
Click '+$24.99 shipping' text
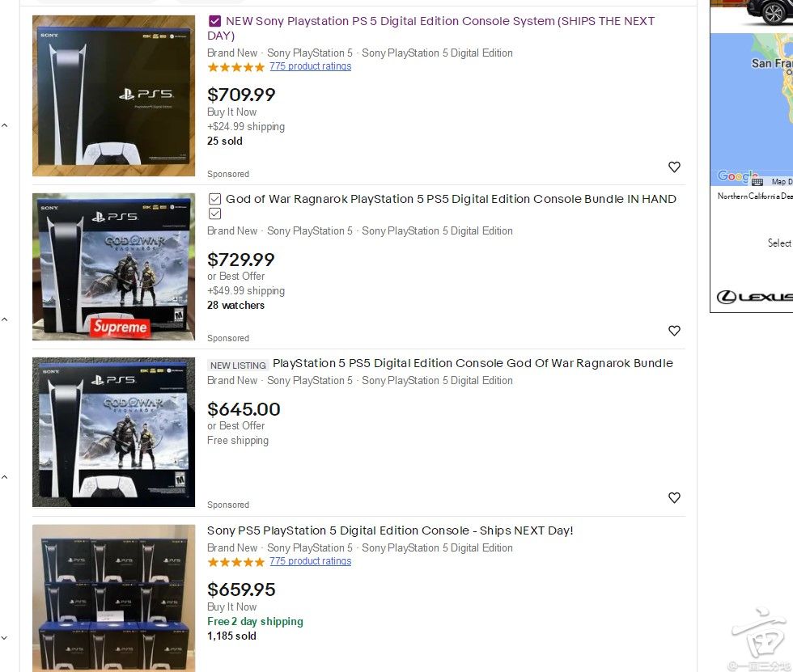coord(246,127)
